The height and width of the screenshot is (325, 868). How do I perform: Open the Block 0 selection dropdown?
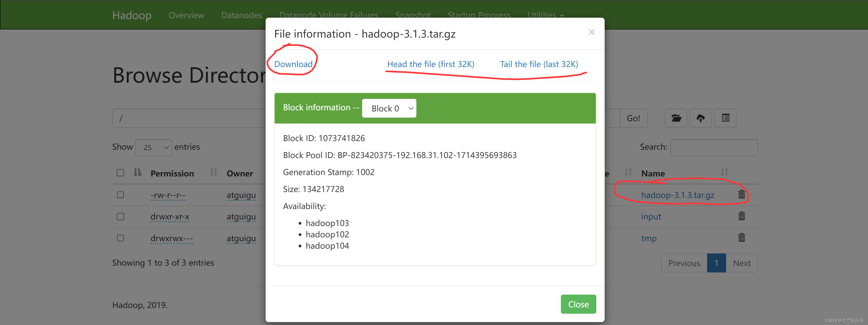tap(389, 108)
